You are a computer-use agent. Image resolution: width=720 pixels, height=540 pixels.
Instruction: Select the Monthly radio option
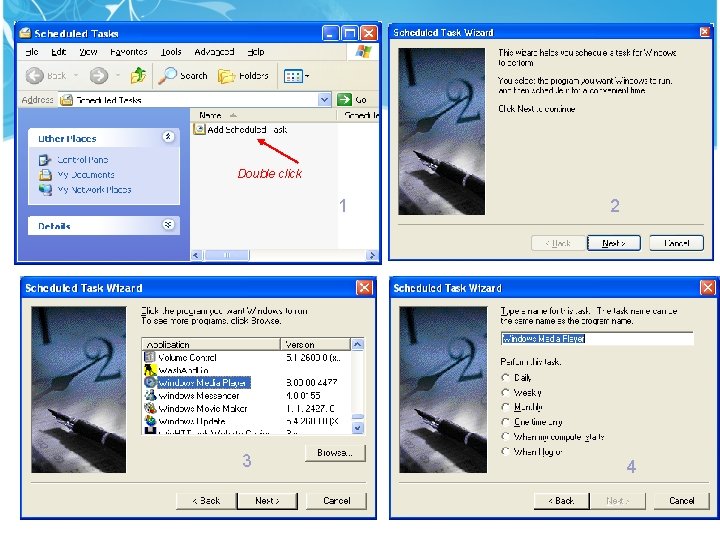point(506,407)
